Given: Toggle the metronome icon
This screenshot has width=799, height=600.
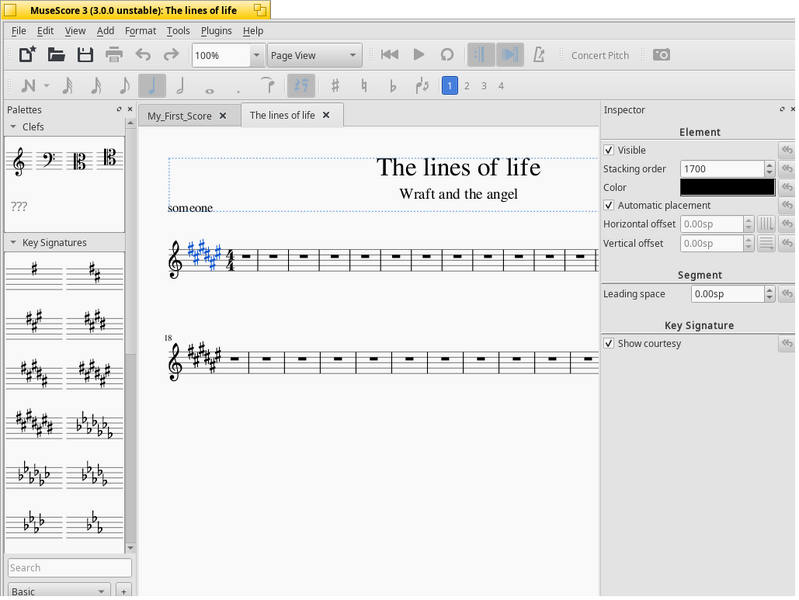Looking at the screenshot, I should (539, 55).
